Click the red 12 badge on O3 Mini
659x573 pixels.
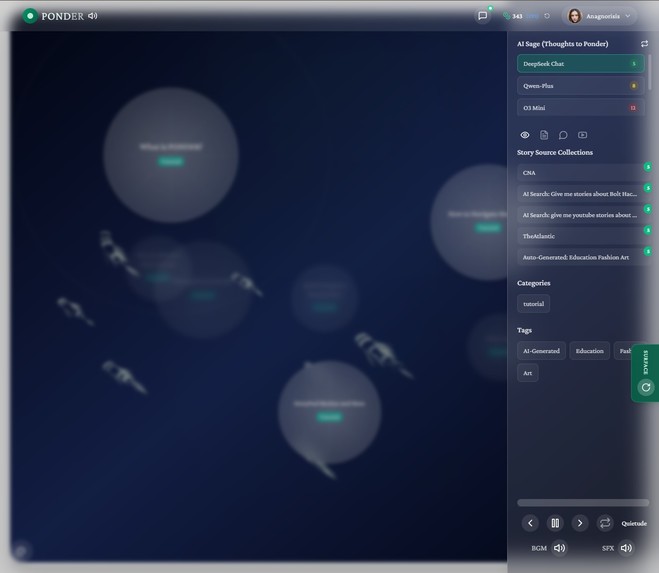633,108
